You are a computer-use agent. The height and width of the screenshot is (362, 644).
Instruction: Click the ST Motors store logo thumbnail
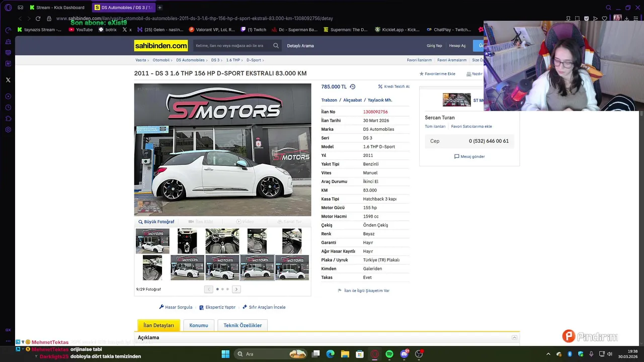point(457,100)
